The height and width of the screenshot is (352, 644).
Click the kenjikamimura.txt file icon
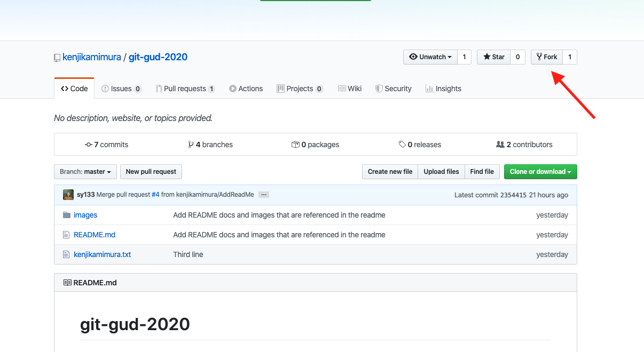(x=66, y=254)
